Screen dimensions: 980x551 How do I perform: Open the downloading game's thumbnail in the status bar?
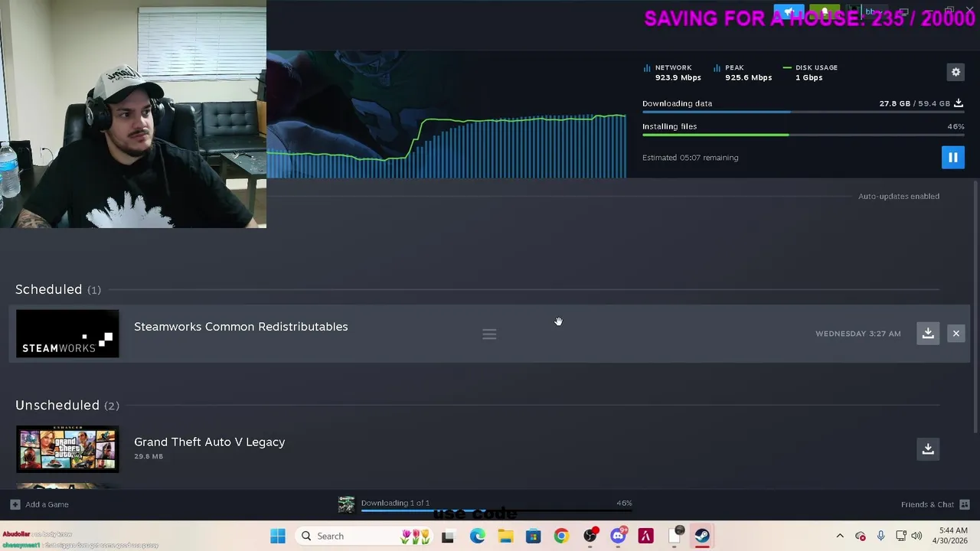[x=347, y=504]
